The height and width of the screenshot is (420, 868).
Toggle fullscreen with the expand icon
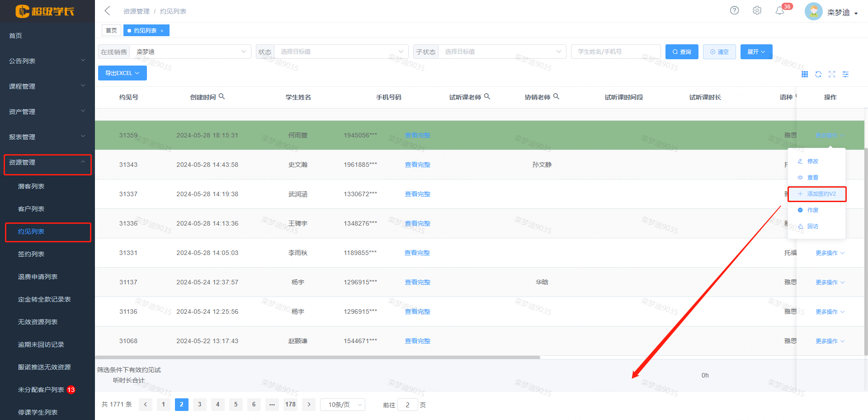tap(832, 74)
